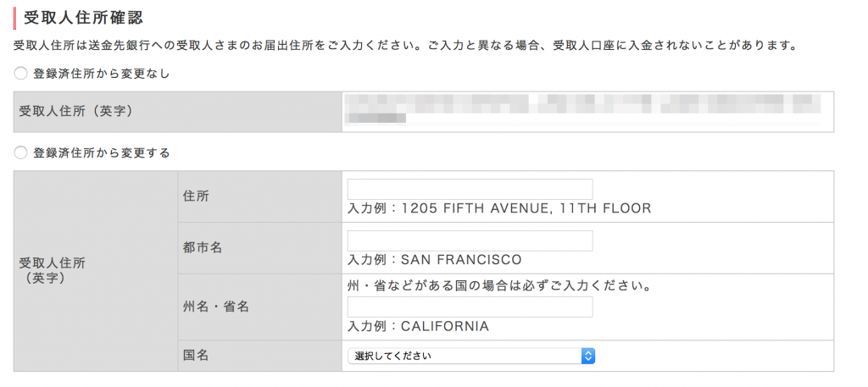Click into the 都市名 city input field
868x387 pixels.
470,240
